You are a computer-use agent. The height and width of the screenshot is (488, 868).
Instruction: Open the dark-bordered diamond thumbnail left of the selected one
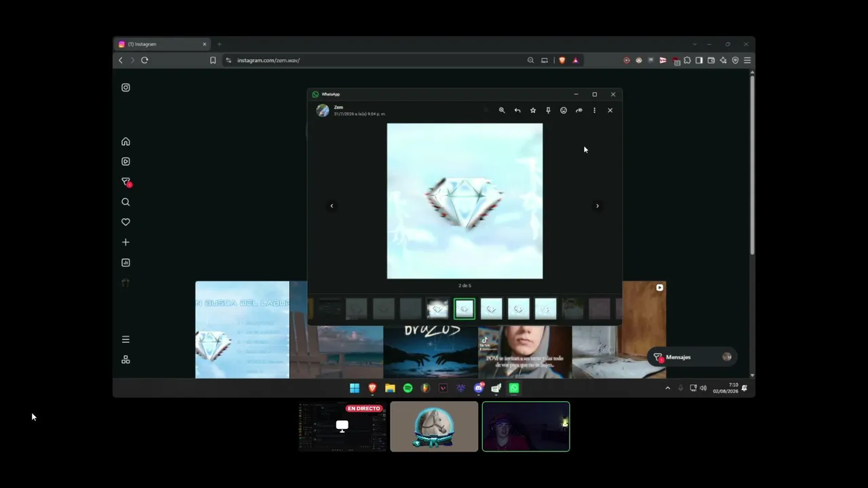[x=437, y=309]
